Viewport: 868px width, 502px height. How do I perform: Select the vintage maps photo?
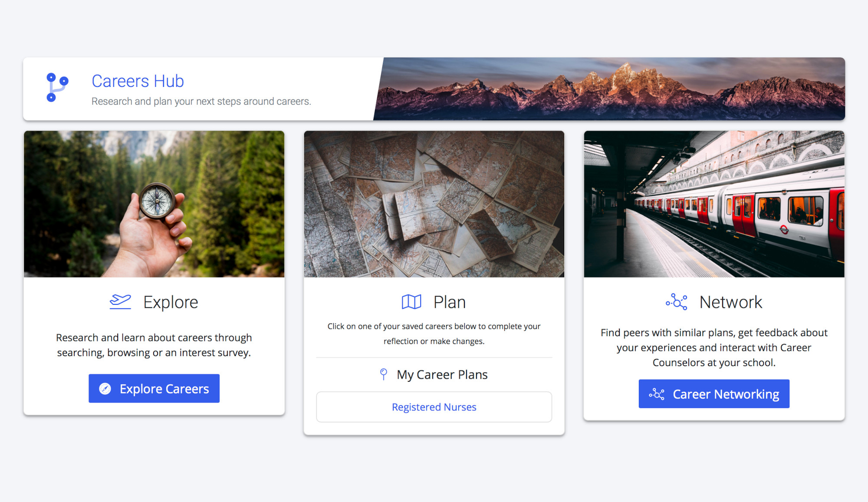(434, 204)
